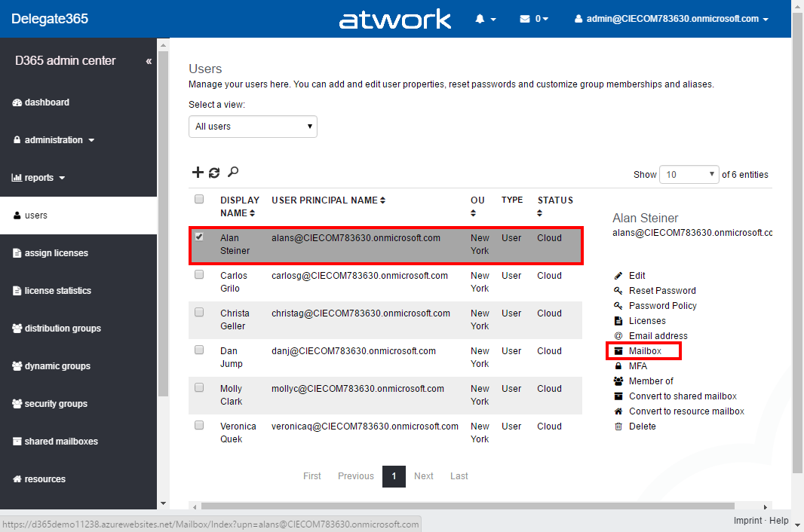The image size is (804, 532).
Task: Open the All users view dropdown
Action: coord(253,127)
